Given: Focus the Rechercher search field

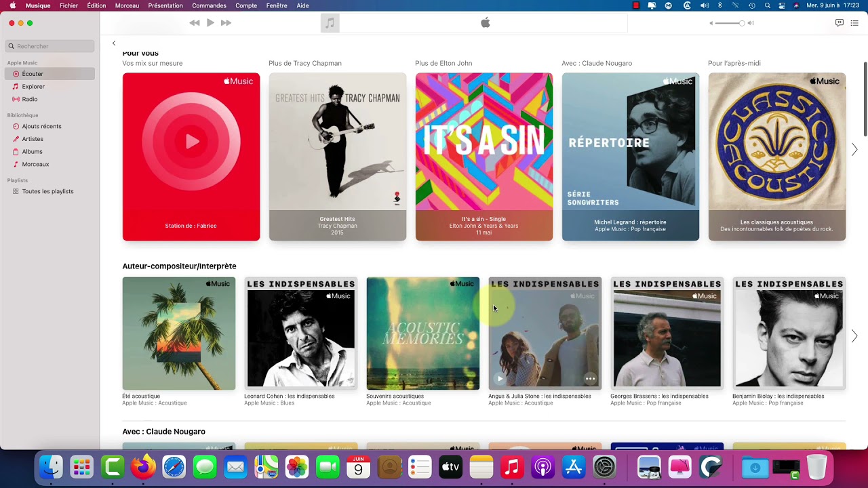Looking at the screenshot, I should [50, 46].
